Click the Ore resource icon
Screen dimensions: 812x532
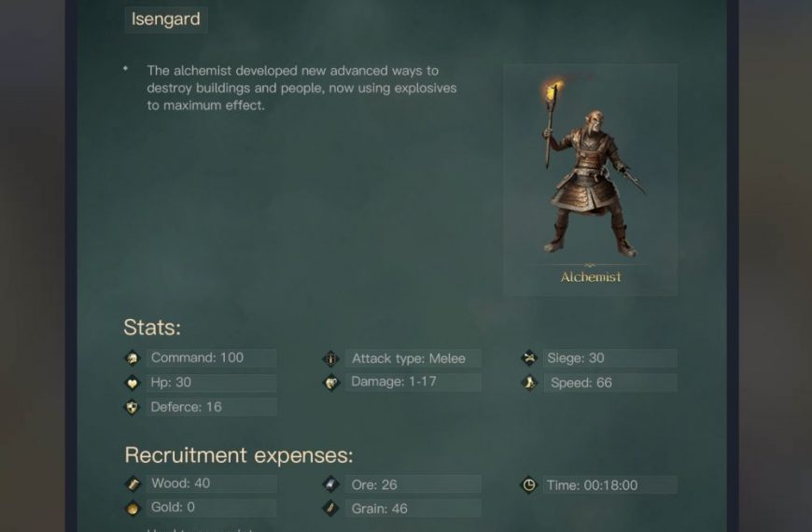click(331, 484)
